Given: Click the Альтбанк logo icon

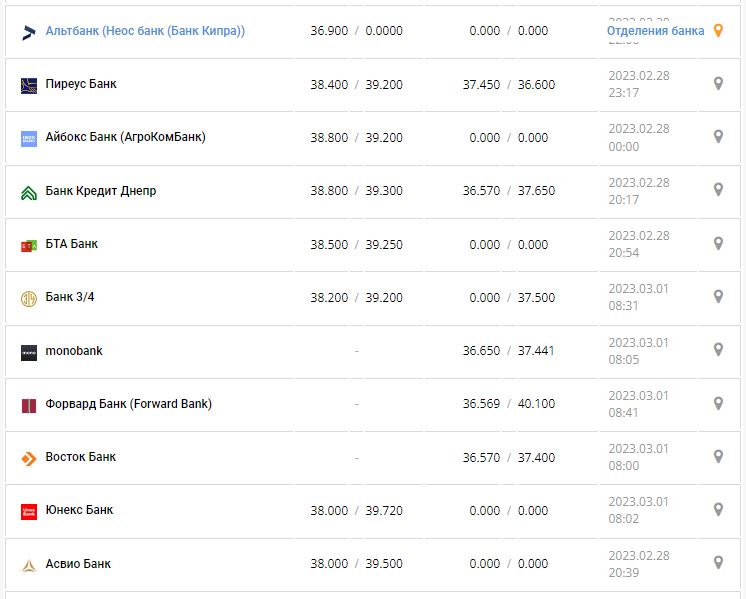Looking at the screenshot, I should pos(28,32).
